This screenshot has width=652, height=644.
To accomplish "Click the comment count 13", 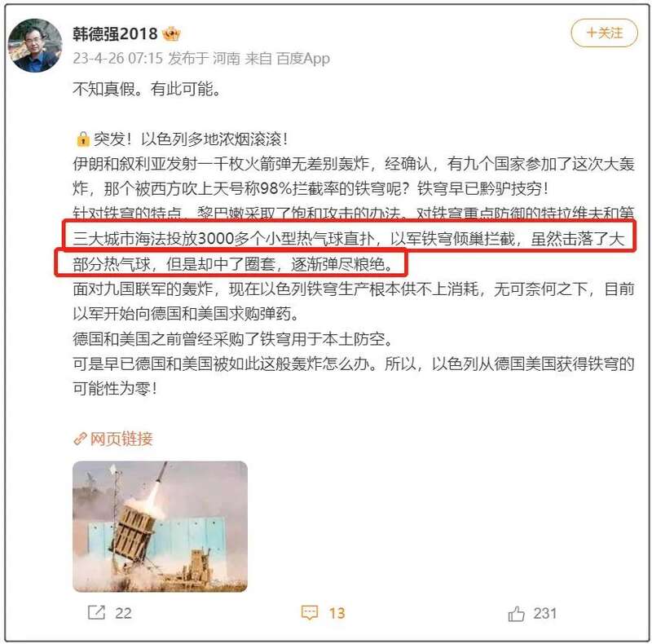I will [337, 613].
